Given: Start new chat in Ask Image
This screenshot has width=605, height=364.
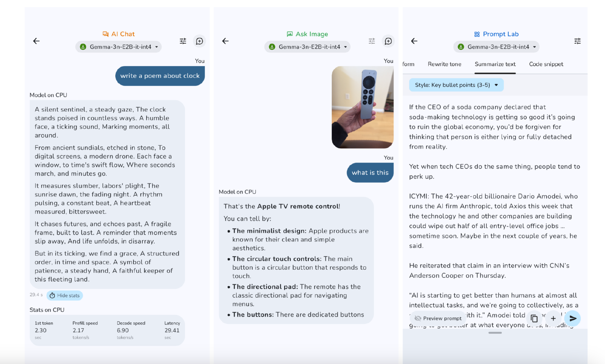Looking at the screenshot, I should [x=388, y=41].
